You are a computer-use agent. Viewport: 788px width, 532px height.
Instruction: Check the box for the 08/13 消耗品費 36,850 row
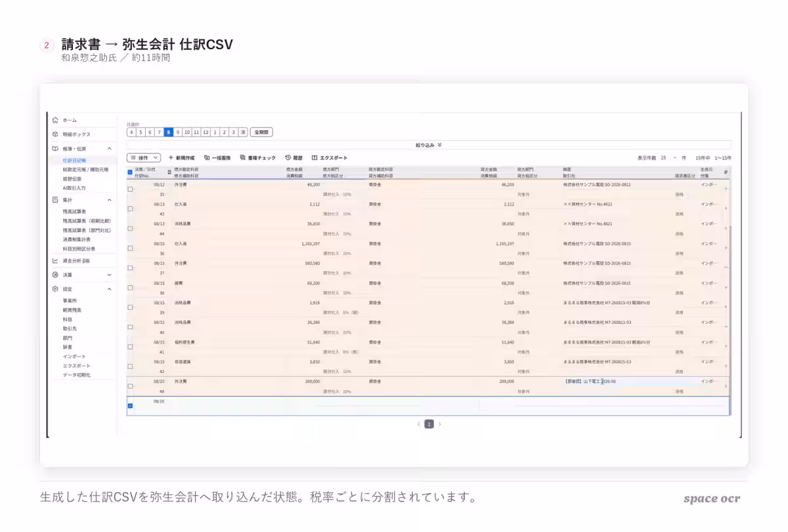130,229
